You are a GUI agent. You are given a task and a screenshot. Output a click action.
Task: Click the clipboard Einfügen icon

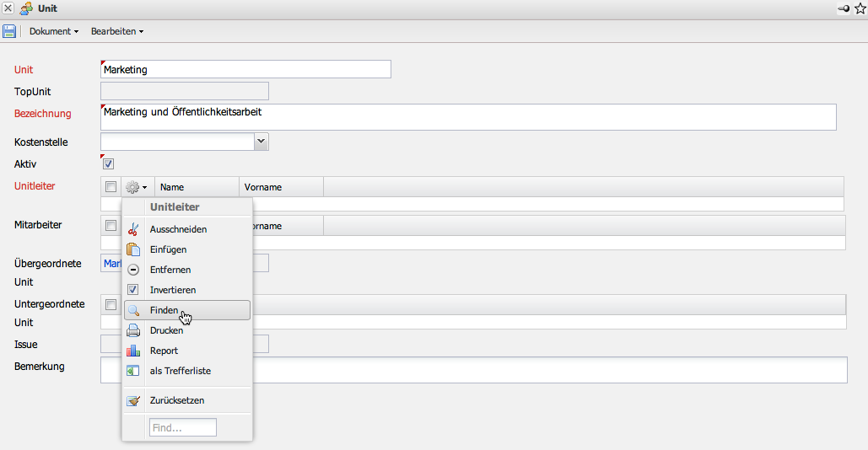(133, 249)
